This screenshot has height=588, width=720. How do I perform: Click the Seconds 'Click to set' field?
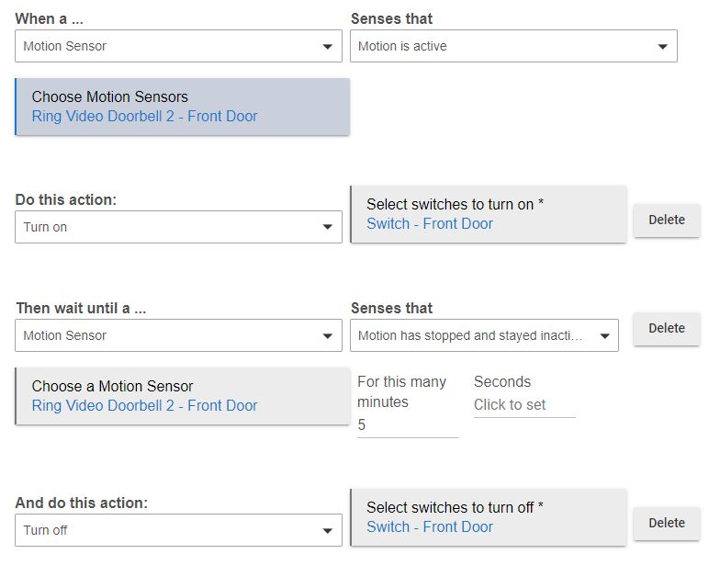[523, 405]
